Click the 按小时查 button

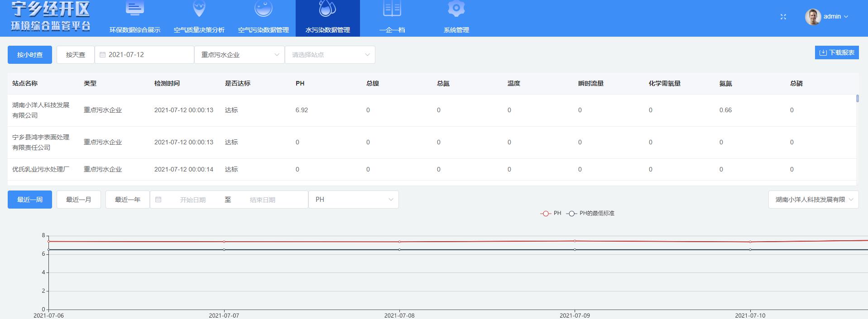[x=30, y=55]
